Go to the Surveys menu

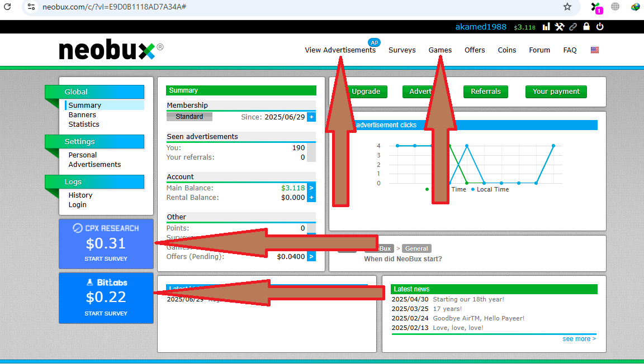coord(402,50)
